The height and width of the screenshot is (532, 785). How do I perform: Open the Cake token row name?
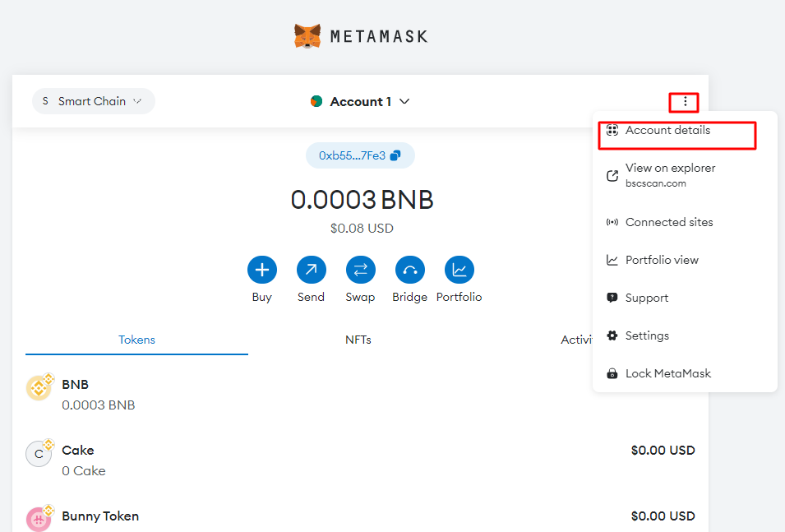coord(78,451)
